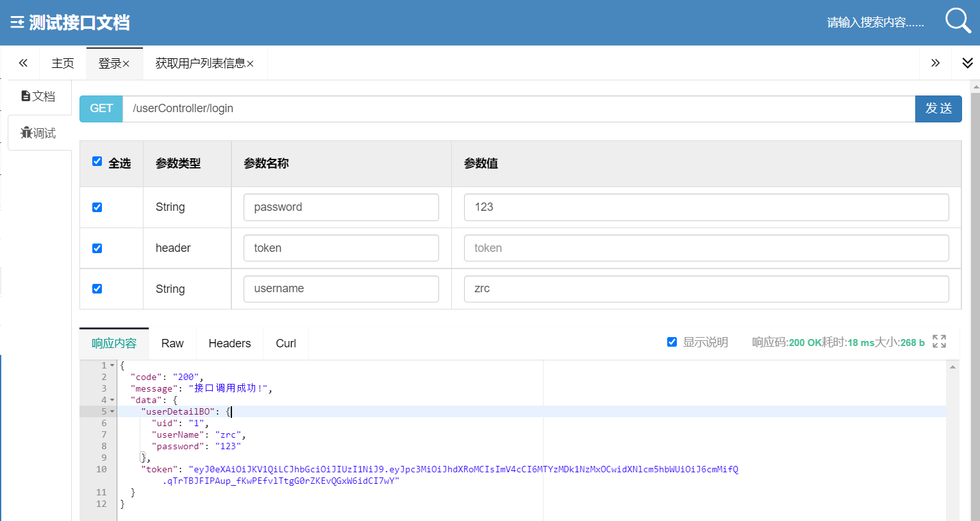
Task: Click String type in password row
Action: (170, 207)
